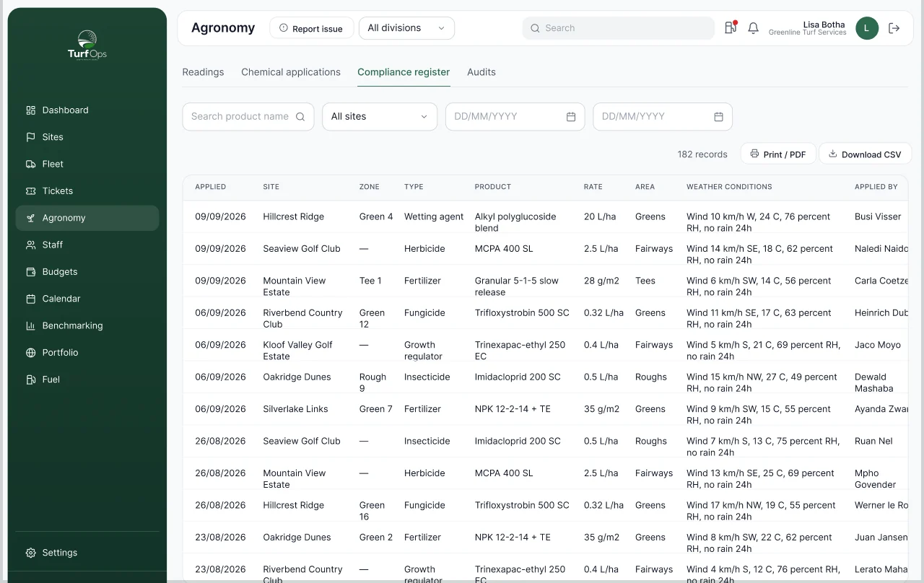
Task: Click the Lisa Botha avatar
Action: coord(867,28)
